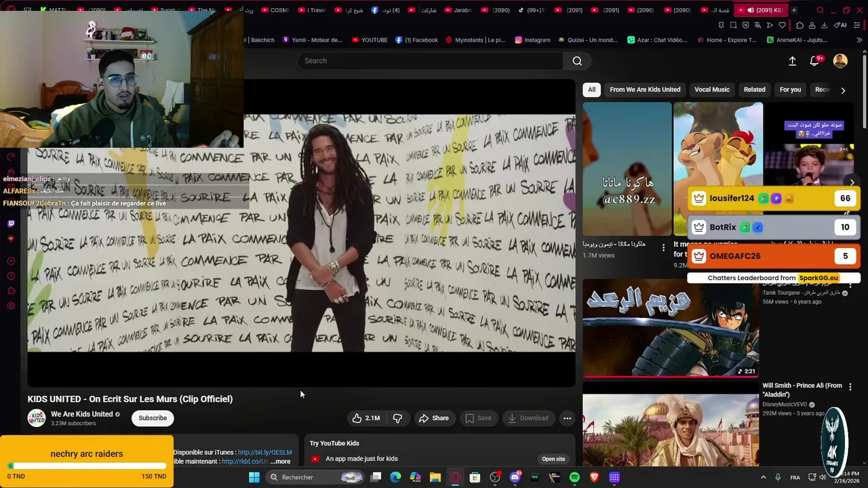Open Microsoft Edge from the taskbar
868x488 pixels.
pos(395,477)
